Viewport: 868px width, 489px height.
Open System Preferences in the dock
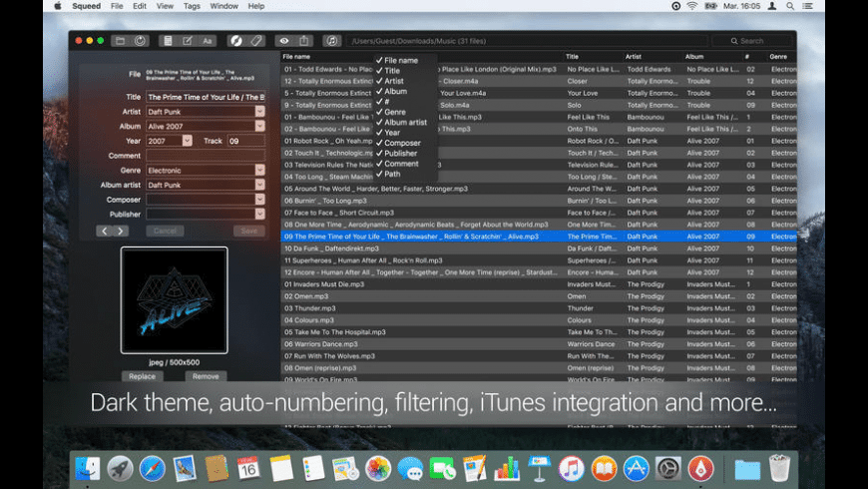coord(668,468)
